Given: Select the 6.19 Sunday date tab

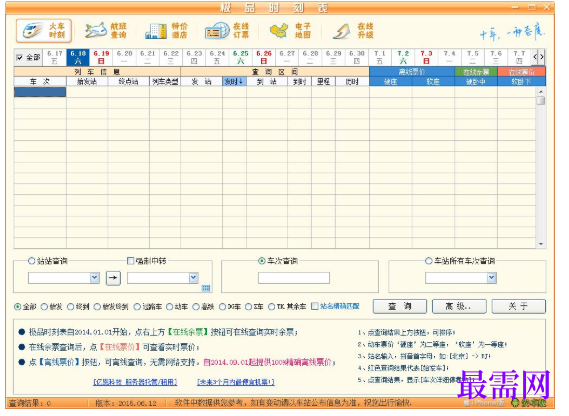Looking at the screenshot, I should click(x=101, y=57).
